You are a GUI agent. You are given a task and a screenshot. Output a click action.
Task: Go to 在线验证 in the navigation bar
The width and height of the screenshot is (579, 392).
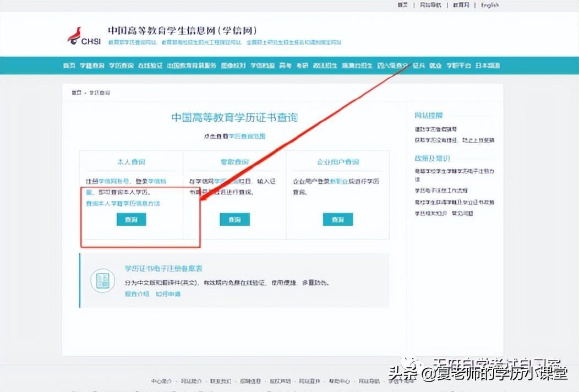pos(150,66)
